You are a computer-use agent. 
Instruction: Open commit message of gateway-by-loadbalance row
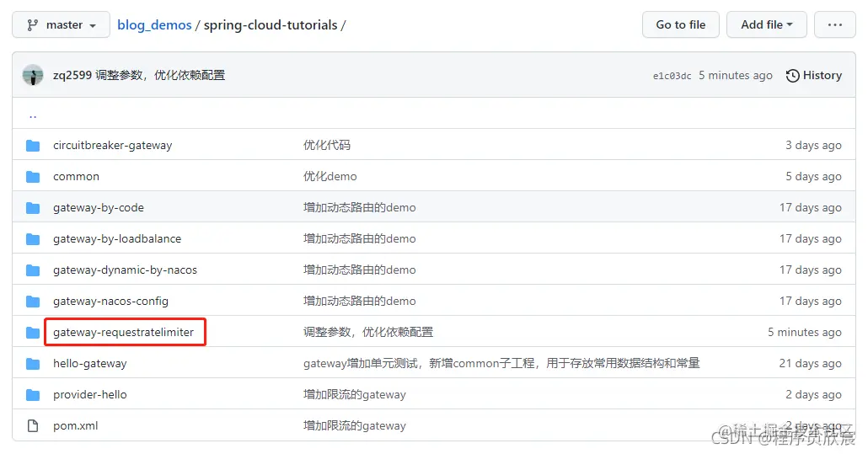(x=359, y=239)
